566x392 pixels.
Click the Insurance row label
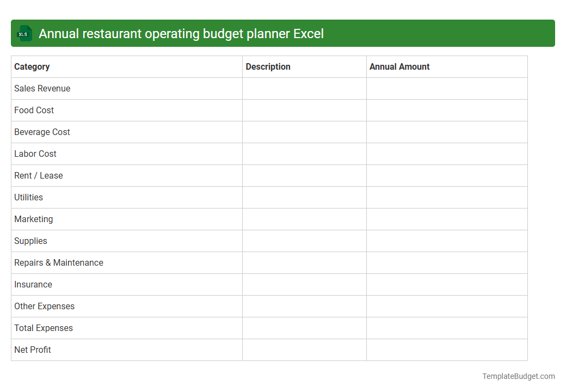[33, 284]
